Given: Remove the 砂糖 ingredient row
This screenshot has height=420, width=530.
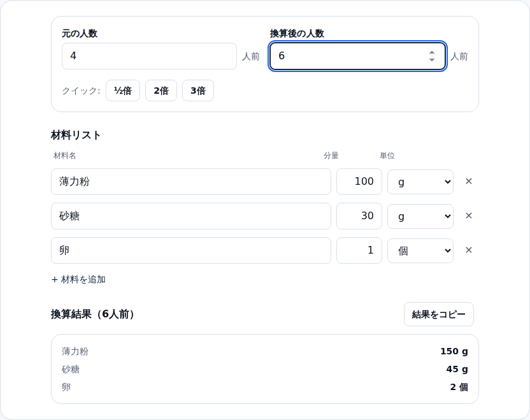Looking at the screenshot, I should 468,216.
